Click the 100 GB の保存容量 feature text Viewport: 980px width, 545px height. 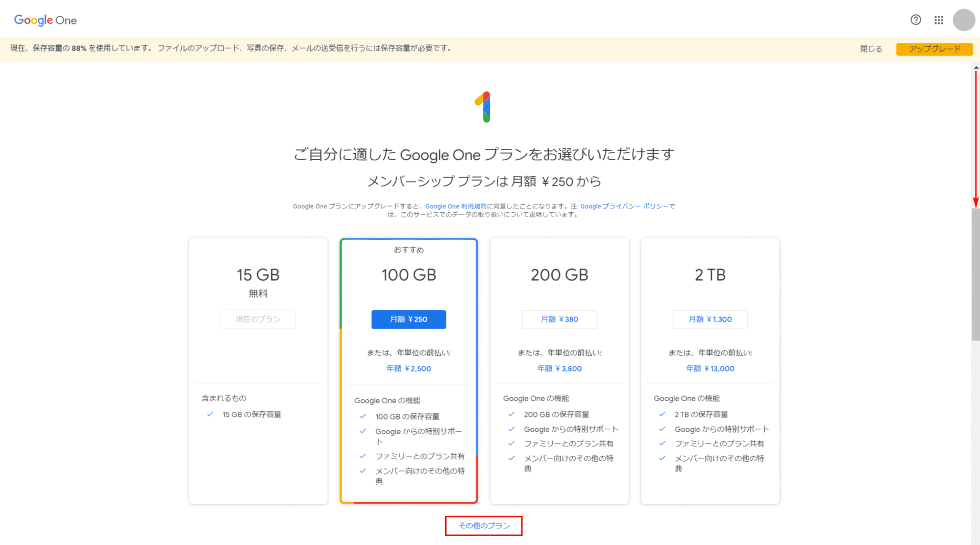pos(407,416)
